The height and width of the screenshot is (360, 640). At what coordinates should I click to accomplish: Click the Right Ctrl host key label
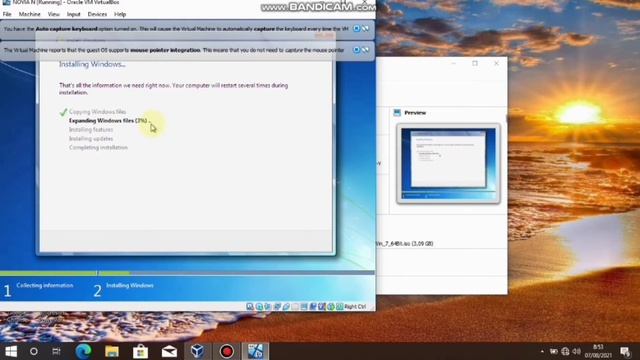pos(355,307)
